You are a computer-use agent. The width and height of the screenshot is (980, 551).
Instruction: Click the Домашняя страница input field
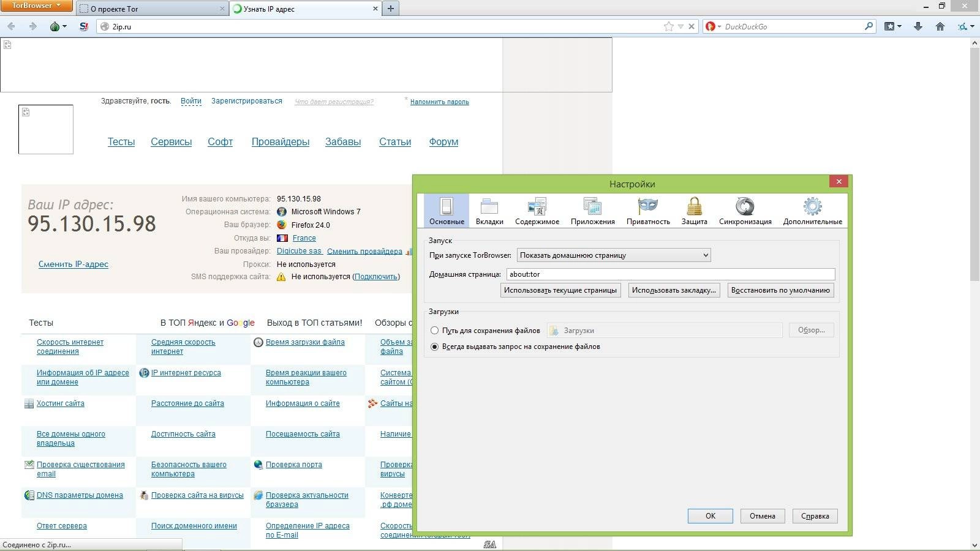(x=670, y=274)
